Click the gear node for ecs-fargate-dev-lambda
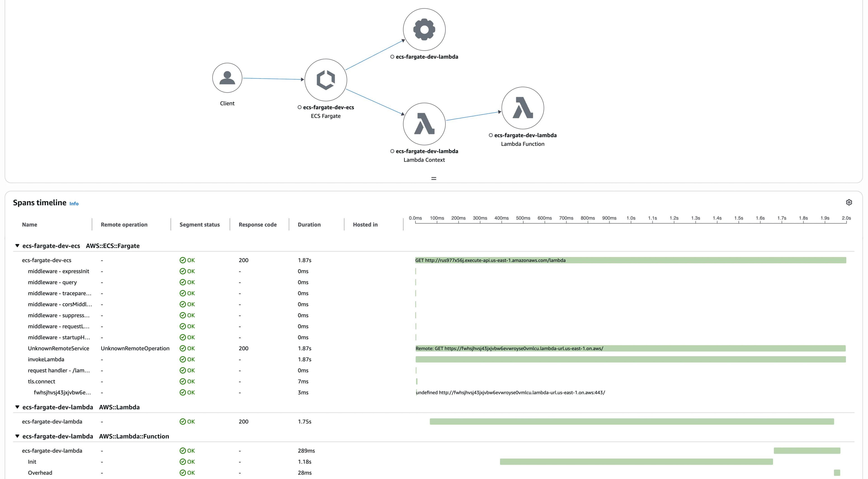 coord(424,30)
